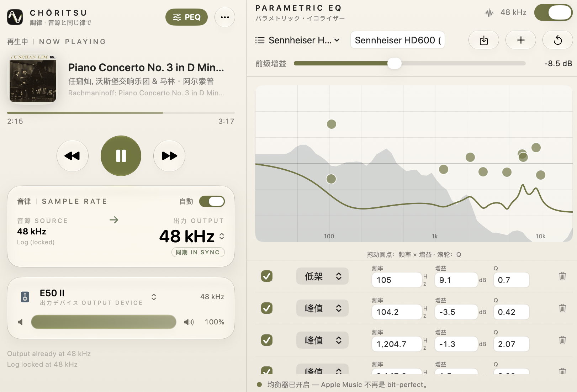Edit the 0.42 Q field
The image size is (577, 392).
click(512, 312)
